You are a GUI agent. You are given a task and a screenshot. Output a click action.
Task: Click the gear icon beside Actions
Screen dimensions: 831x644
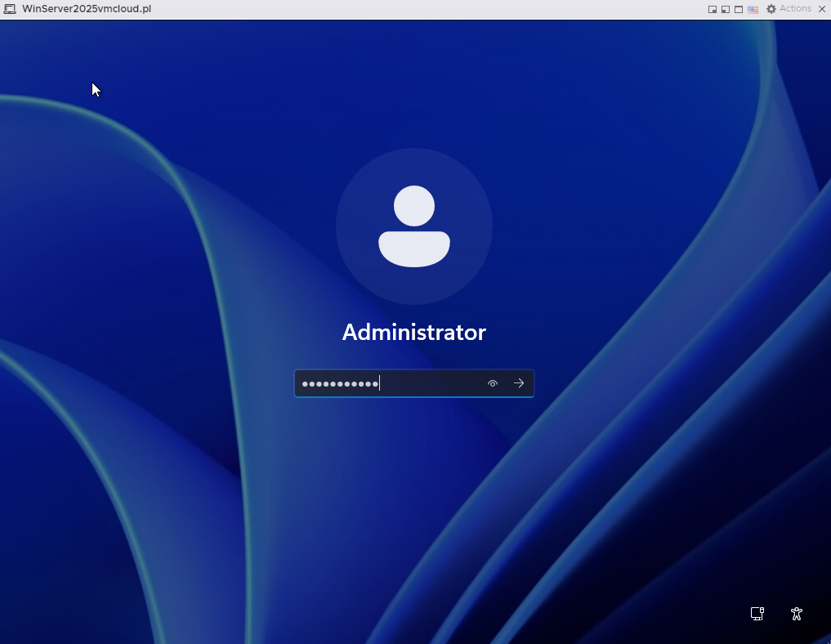pyautogui.click(x=771, y=9)
